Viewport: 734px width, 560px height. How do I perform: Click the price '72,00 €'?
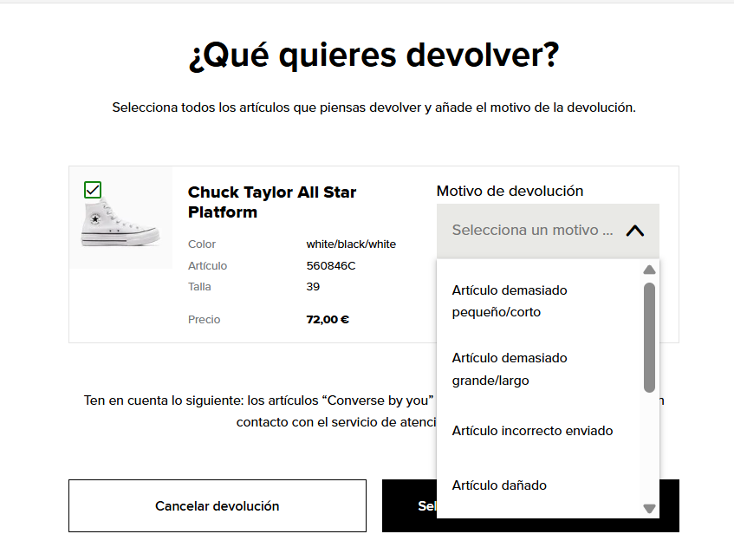328,319
